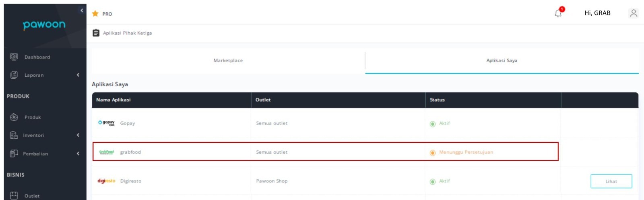Click the Gopay Aktif status indicator
The width and height of the screenshot is (644, 200).
point(440,123)
